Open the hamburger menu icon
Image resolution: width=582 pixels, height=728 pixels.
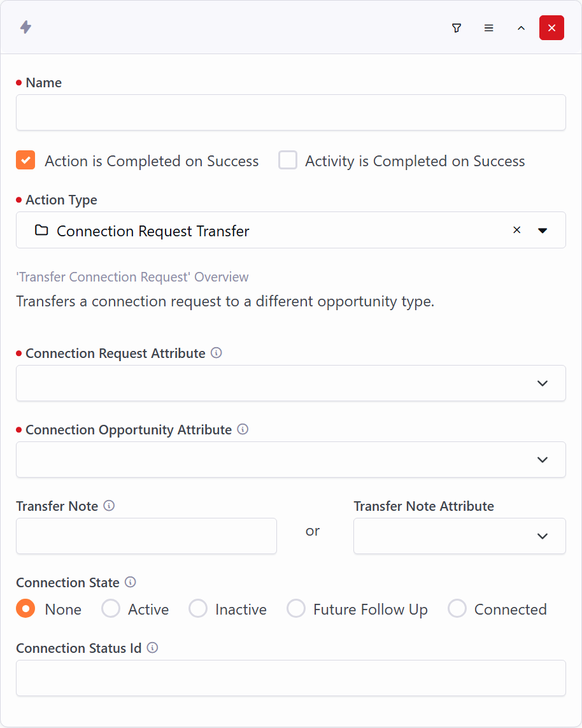pos(489,28)
